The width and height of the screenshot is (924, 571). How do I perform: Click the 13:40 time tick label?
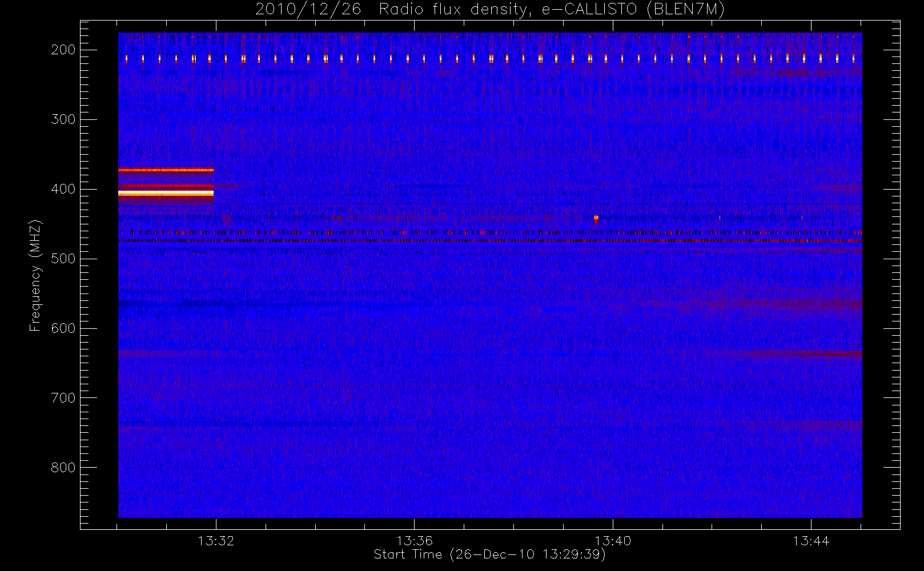[613, 541]
